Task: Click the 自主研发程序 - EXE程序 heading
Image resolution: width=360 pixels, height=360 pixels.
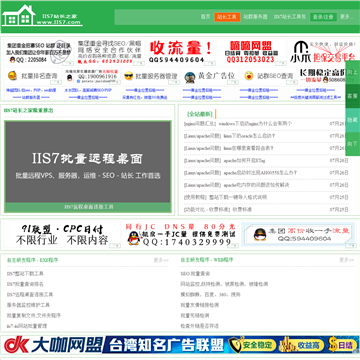Action: [x=32, y=260]
